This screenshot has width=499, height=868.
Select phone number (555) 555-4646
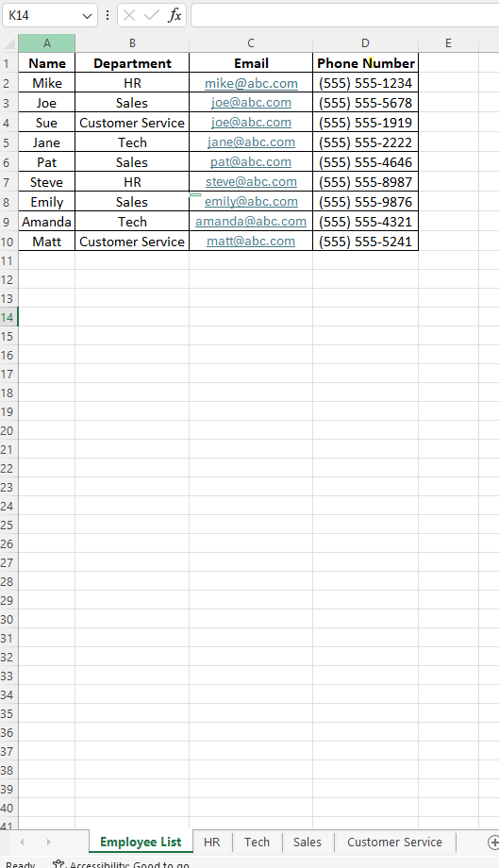[x=365, y=162]
